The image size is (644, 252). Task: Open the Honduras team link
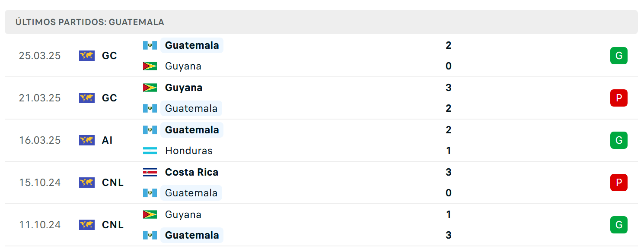pyautogui.click(x=189, y=151)
